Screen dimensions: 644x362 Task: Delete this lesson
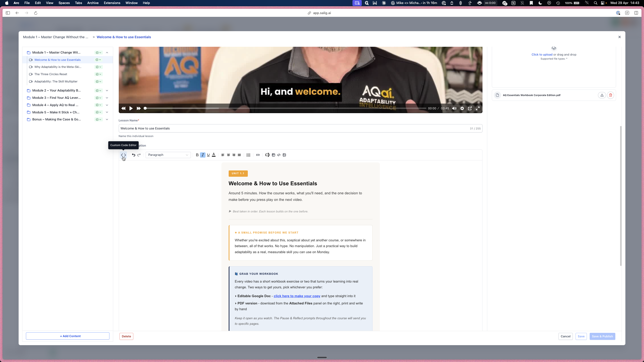(126, 336)
